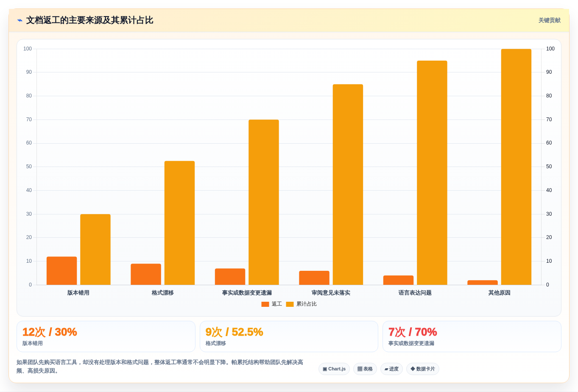Click the lightning icon beside the chart title
This screenshot has height=392, width=578.
[x=20, y=20]
